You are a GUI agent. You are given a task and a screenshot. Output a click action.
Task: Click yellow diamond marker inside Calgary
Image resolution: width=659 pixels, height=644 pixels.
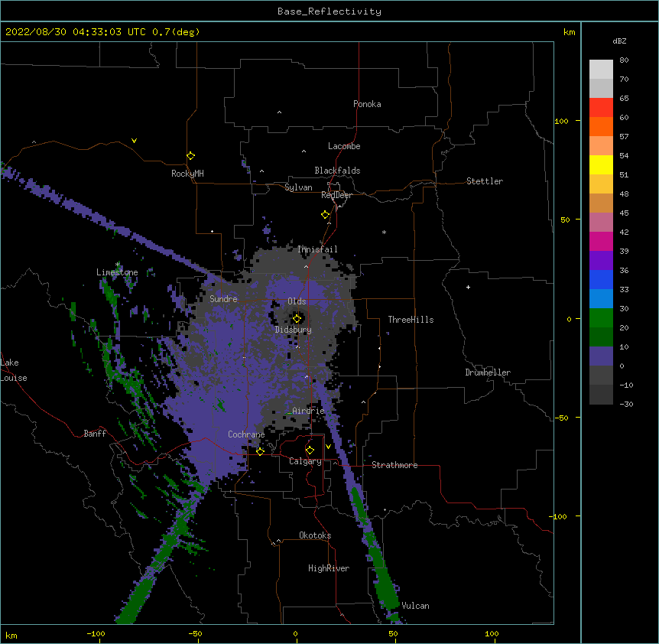click(x=310, y=450)
